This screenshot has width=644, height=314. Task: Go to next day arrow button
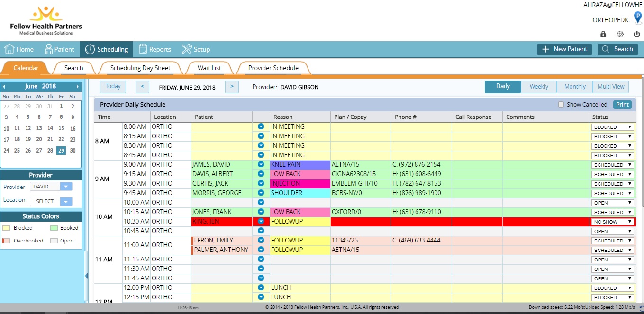point(232,87)
